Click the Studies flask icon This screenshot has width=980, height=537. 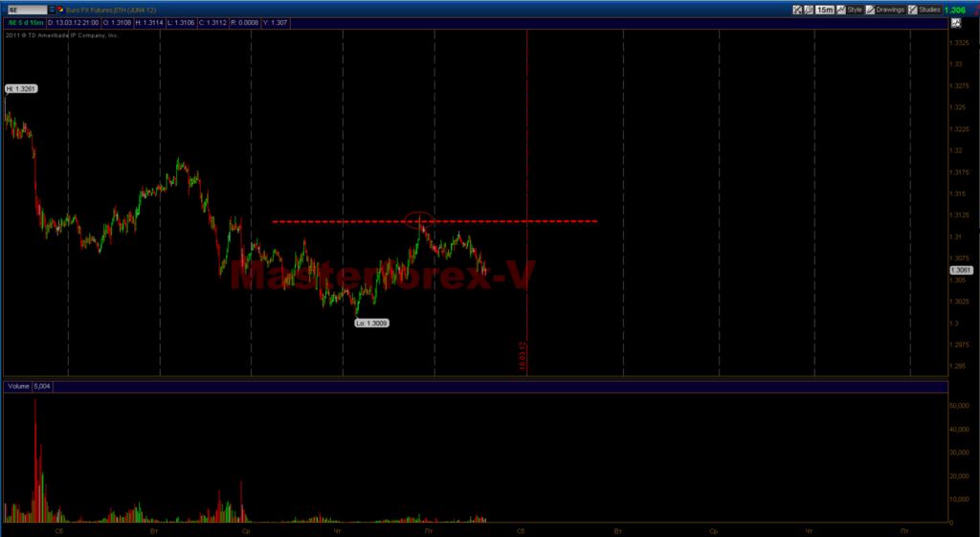point(912,10)
